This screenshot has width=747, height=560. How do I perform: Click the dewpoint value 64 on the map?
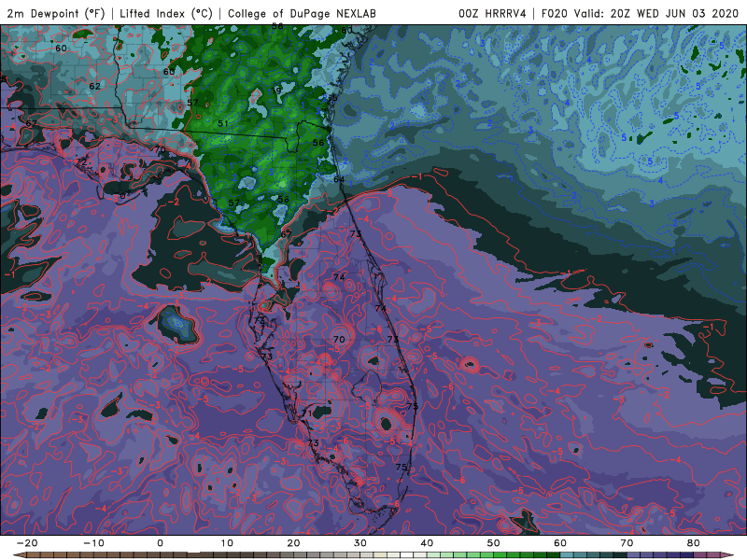(x=339, y=179)
